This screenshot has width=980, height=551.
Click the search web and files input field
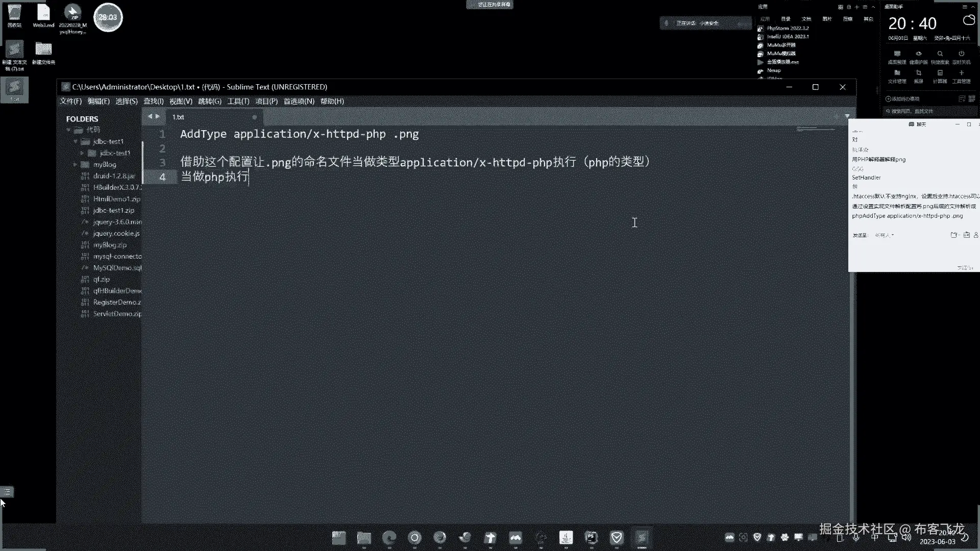pos(924,111)
